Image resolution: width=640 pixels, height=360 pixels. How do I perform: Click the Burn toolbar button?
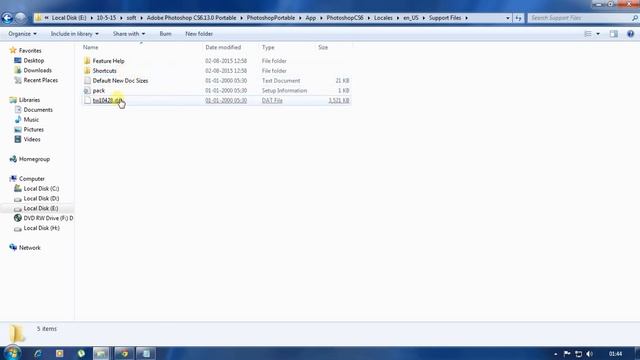pos(165,34)
